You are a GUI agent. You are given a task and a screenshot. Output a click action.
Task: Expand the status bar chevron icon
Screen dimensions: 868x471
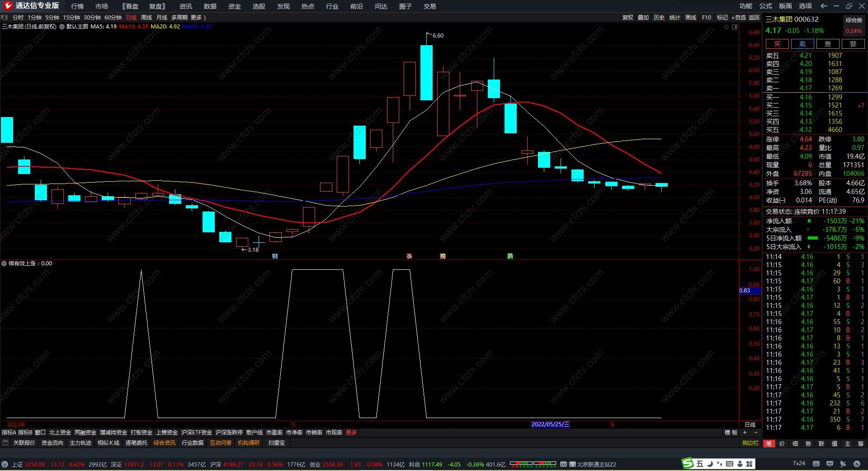point(5,464)
